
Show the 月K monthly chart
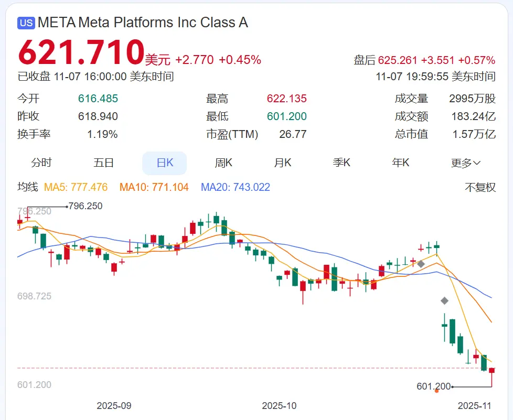[283, 163]
